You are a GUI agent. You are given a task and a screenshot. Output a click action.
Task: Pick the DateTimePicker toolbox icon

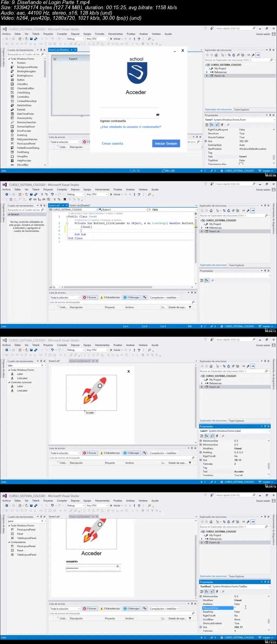point(12,114)
